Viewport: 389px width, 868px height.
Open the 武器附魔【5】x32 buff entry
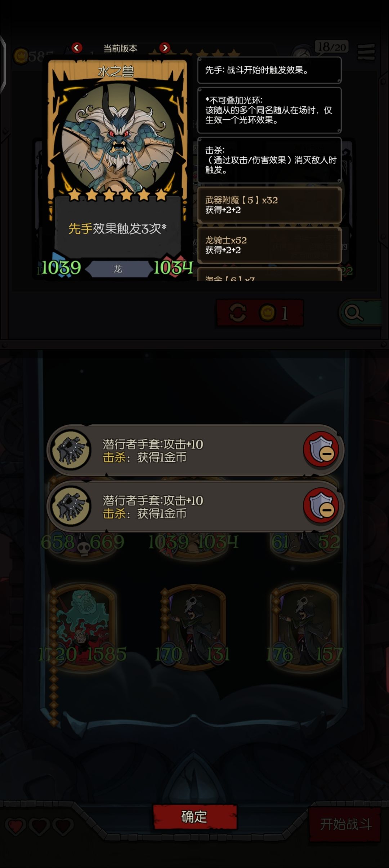click(269, 205)
